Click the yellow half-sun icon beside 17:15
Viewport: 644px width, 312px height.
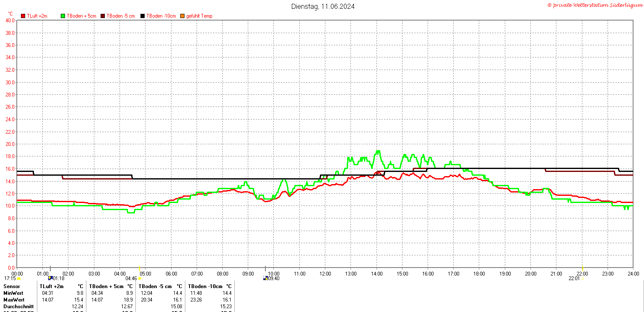pyautogui.click(x=18, y=278)
